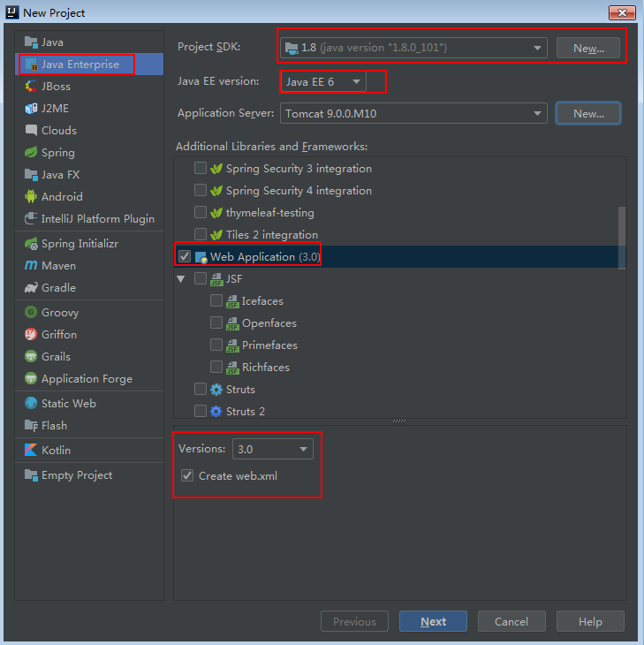Open the Versions 3.0 dropdown
Image resolution: width=644 pixels, height=645 pixels.
[x=273, y=449]
